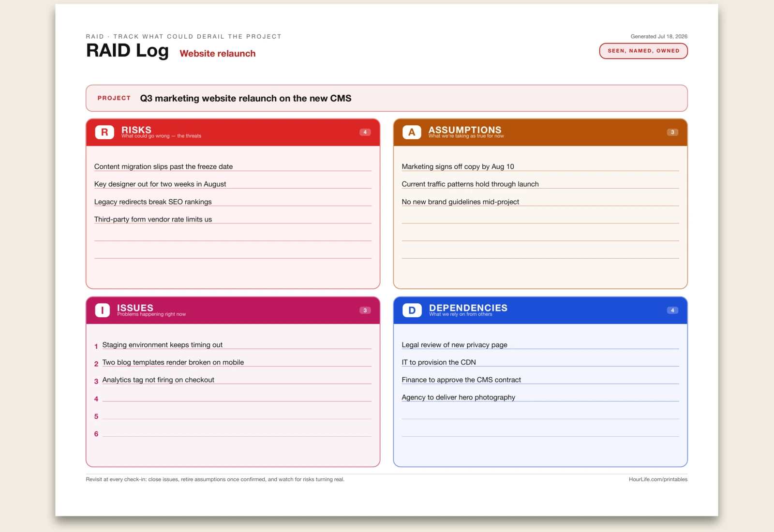Click the Risks count badge showing 4
The image size is (774, 532).
tap(365, 132)
